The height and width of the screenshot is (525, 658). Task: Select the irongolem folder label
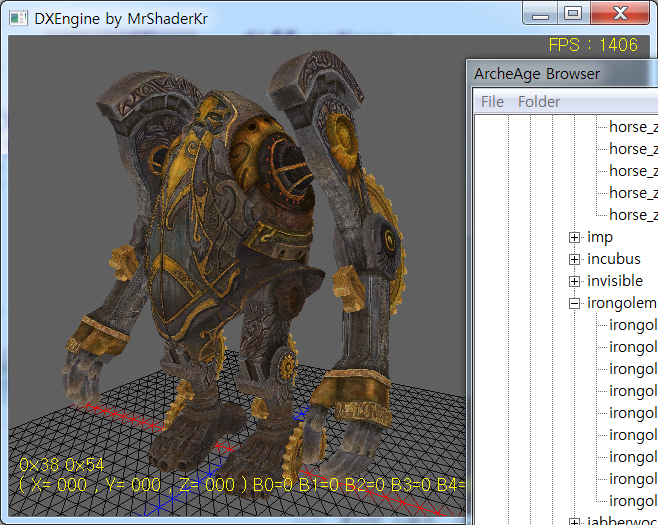[x=621, y=303]
